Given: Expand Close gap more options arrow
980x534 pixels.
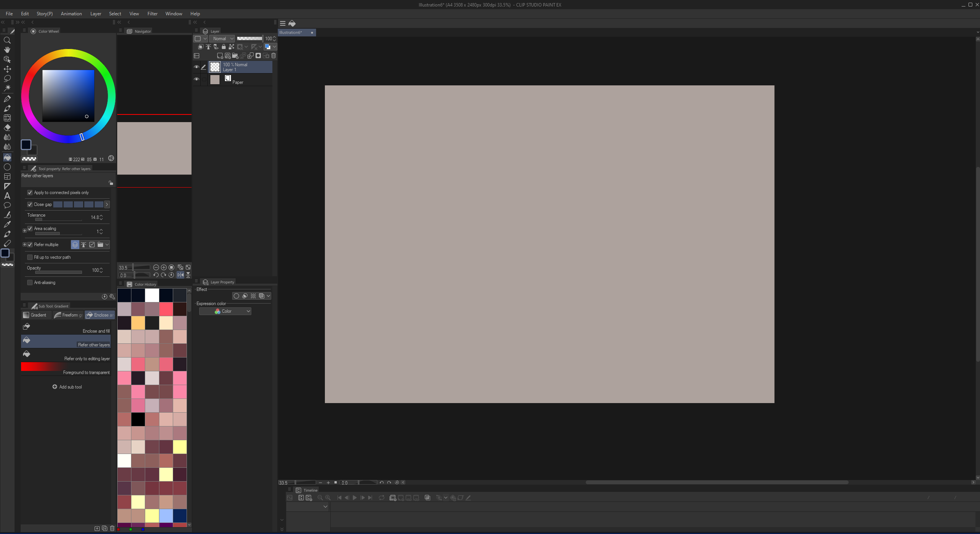Looking at the screenshot, I should (107, 204).
